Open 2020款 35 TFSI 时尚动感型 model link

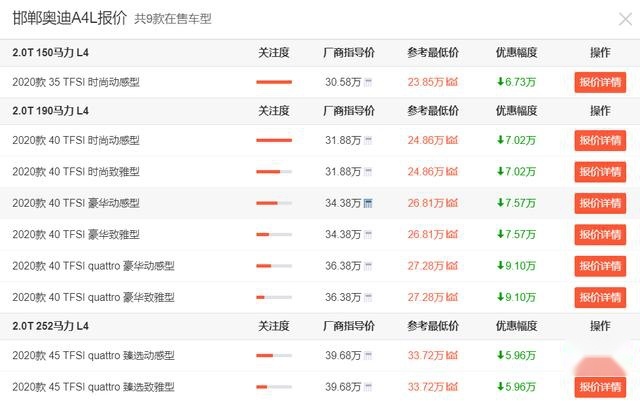(x=76, y=82)
